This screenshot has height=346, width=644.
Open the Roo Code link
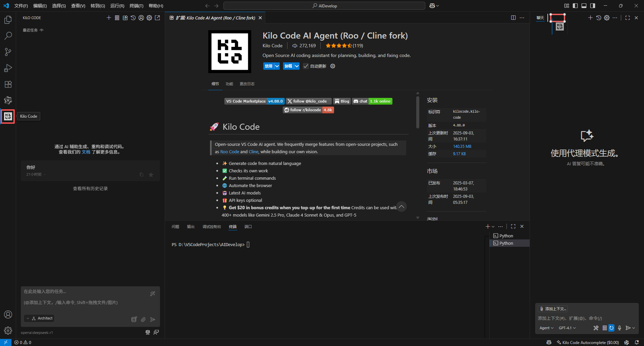coord(229,152)
